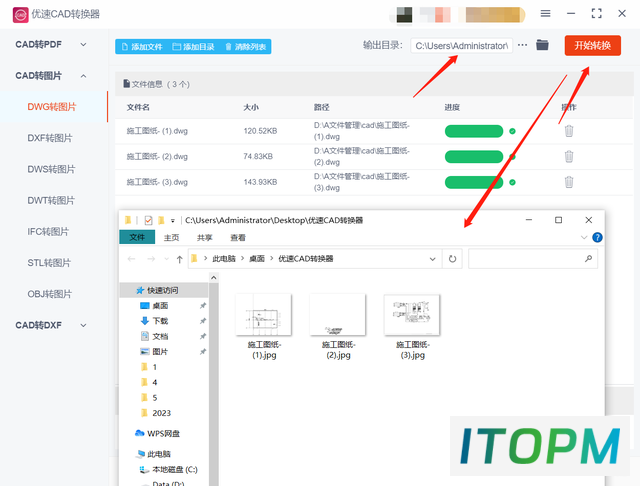Click progress bar of 施工图纸- (2).dwg

pyautogui.click(x=474, y=157)
